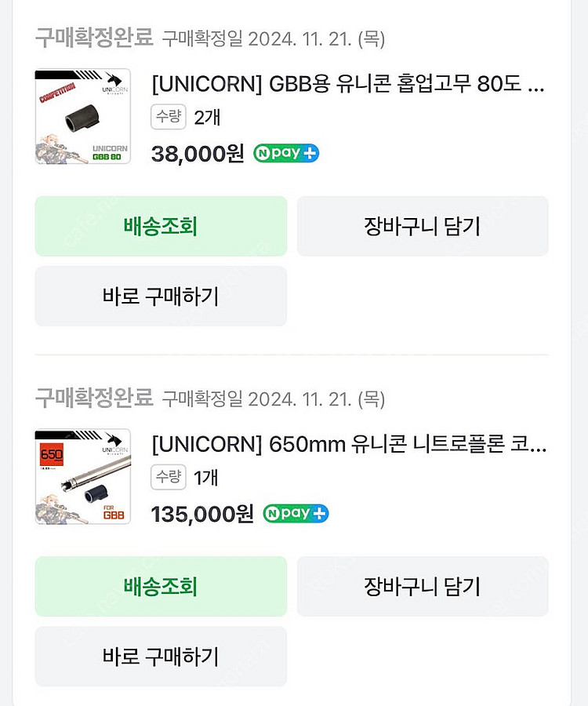Screen dimensions: 588x706
Task: Click the Npay plus badge beside 135,000원
Action: (x=296, y=514)
